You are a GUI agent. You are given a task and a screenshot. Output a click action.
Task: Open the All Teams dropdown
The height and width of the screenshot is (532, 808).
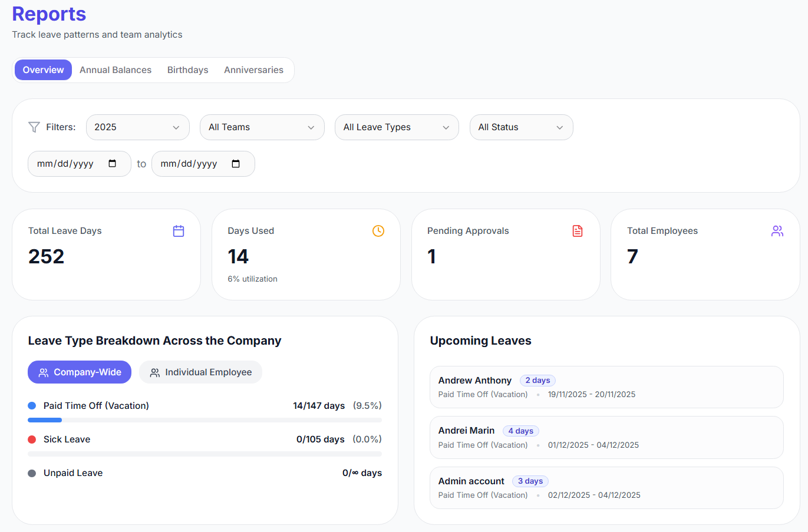coord(262,127)
